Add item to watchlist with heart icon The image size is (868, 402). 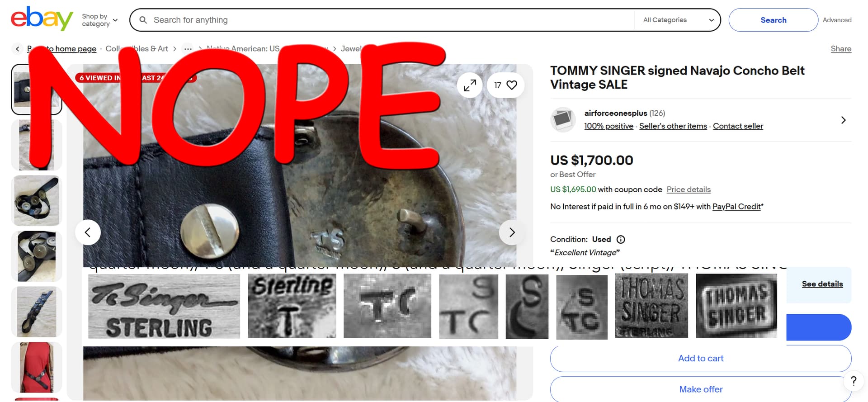tap(505, 85)
